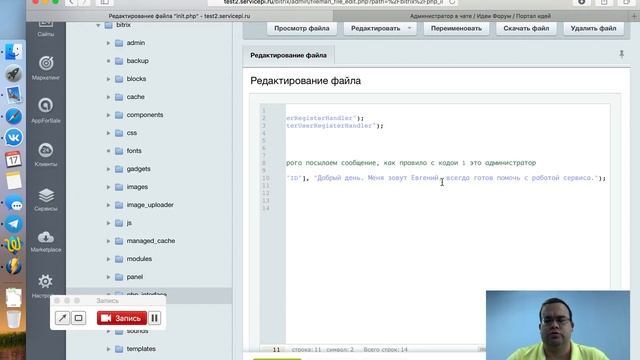Expand the gadgets folder
Viewport: 640px width, 360px height.
tap(108, 169)
